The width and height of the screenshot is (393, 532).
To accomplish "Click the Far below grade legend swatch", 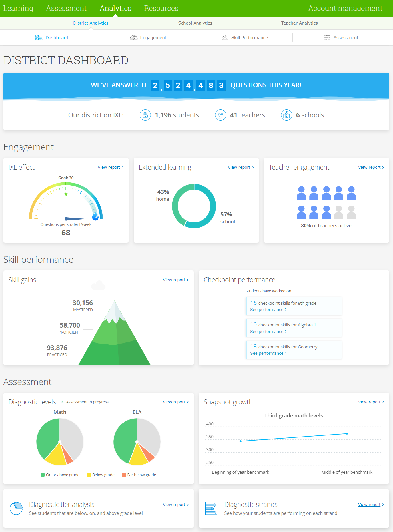I will click(x=124, y=475).
